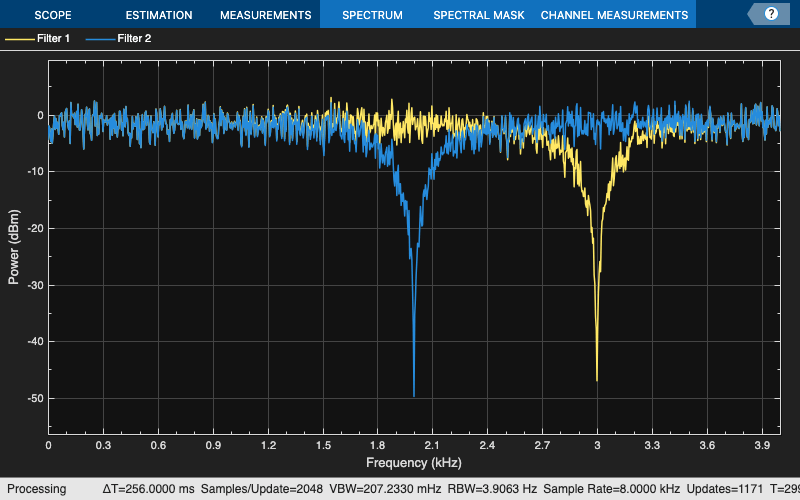Switch to Channel Measurements tab
The image size is (800, 500).
614,15
